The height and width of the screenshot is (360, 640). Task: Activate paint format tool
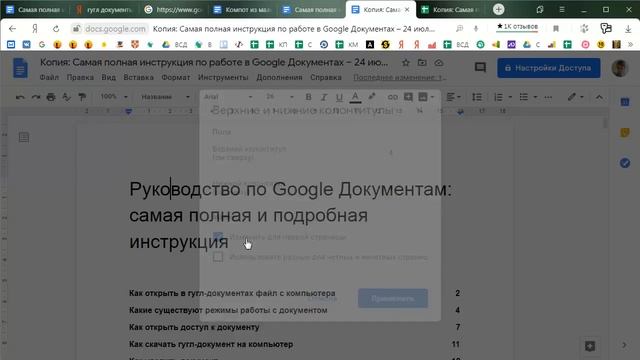[x=82, y=97]
